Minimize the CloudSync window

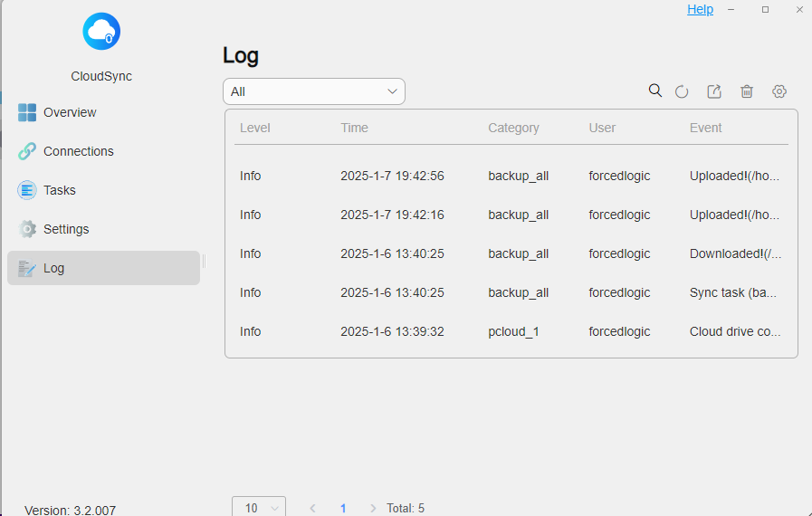point(731,9)
